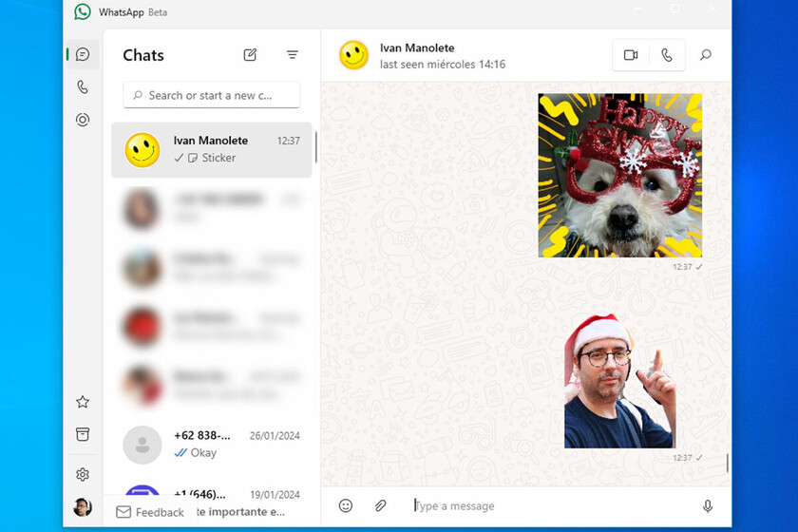This screenshot has height=532, width=798.
Task: Click the conversation scrollbar
Action: coord(727,463)
